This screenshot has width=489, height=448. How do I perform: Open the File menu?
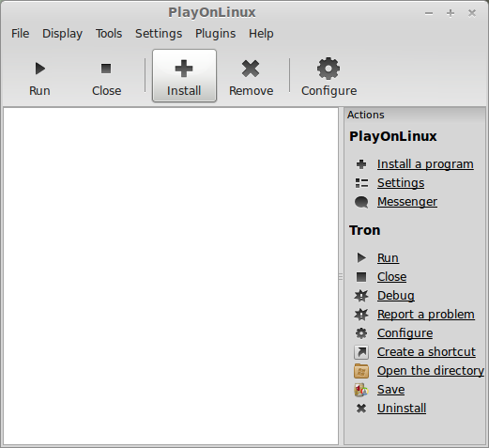[21, 34]
